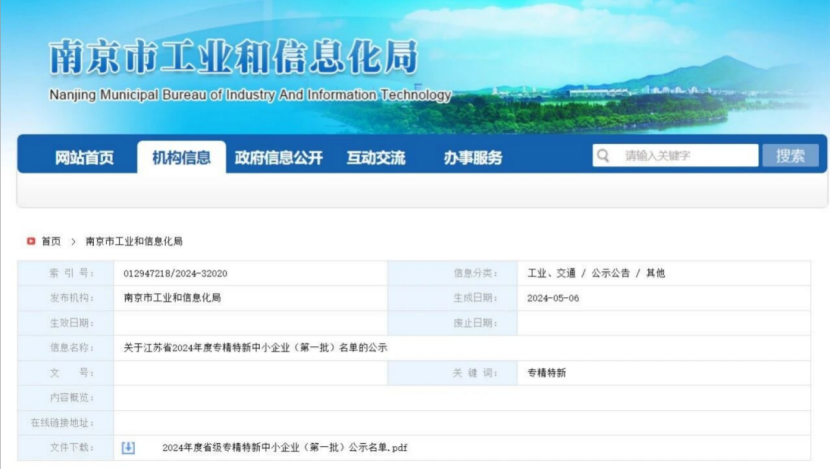830x469 pixels.
Task: Click the blue download arrow icon
Action: click(128, 447)
